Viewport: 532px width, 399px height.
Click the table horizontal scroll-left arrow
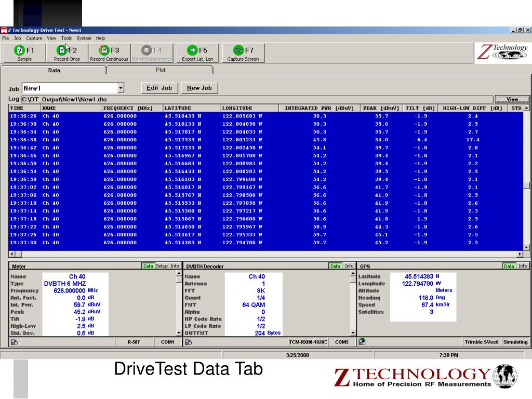[12, 254]
